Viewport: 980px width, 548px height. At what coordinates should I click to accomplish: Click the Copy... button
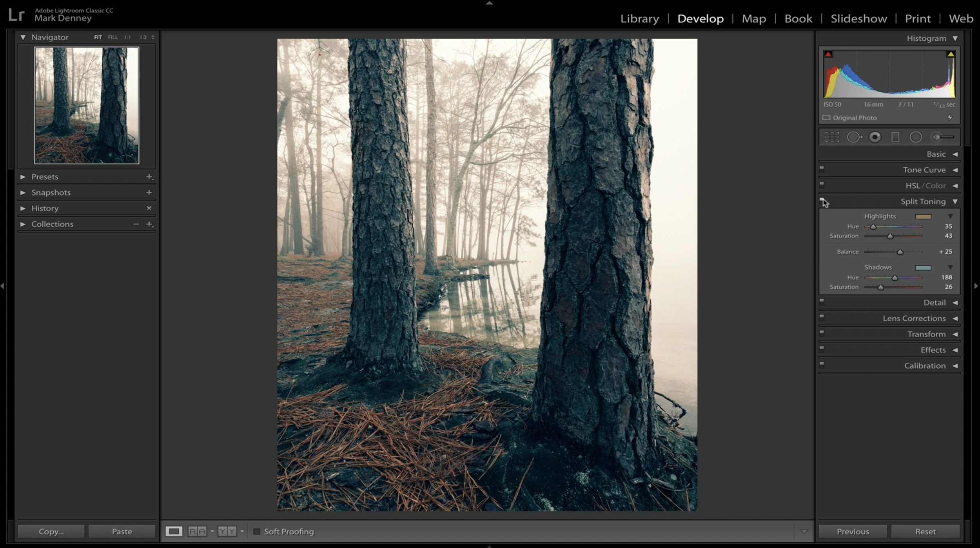pyautogui.click(x=51, y=532)
